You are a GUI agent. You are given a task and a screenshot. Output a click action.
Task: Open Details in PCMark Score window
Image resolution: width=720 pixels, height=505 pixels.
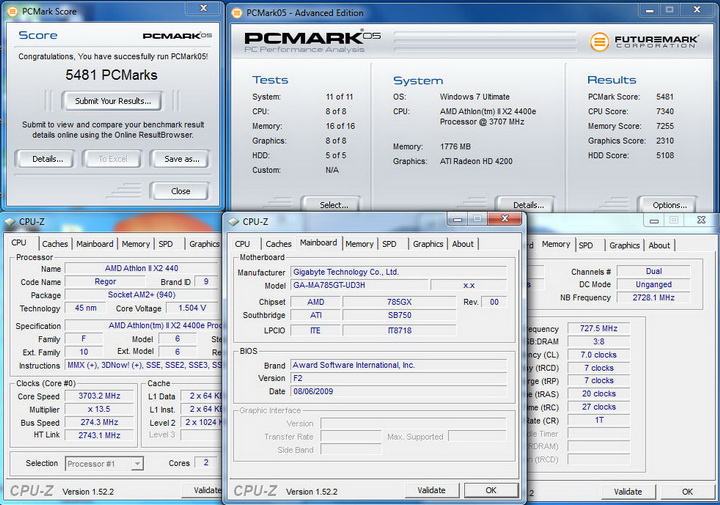tap(47, 159)
